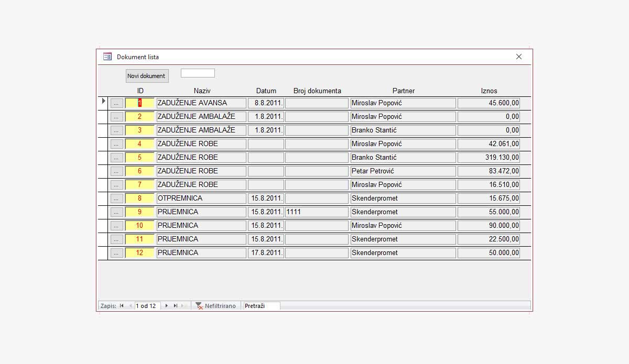
Task: Go to next record arrow
Action: 167,306
